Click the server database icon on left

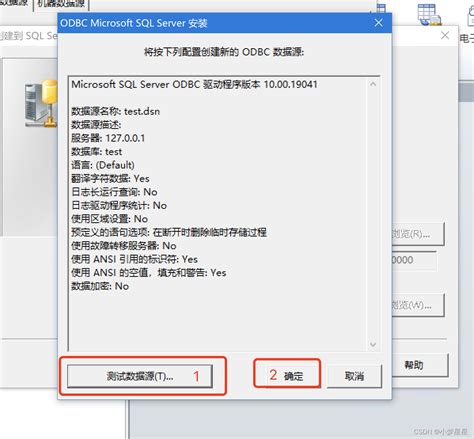click(x=41, y=103)
